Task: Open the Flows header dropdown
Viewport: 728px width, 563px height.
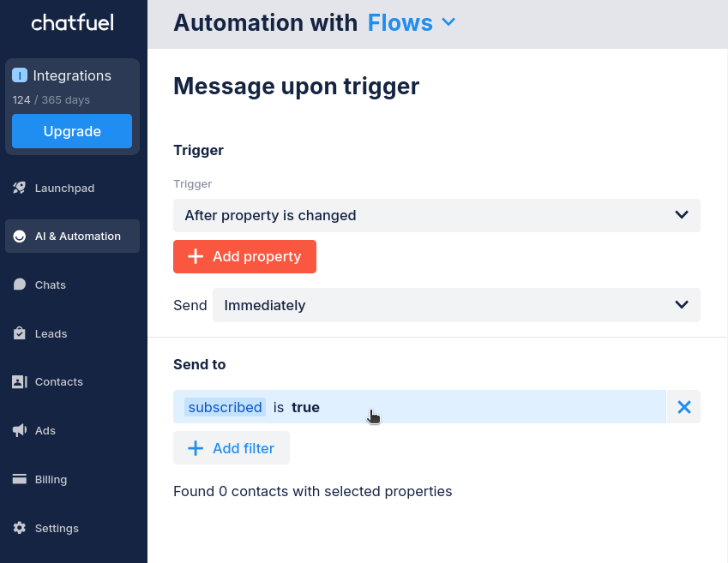Action: [x=412, y=23]
